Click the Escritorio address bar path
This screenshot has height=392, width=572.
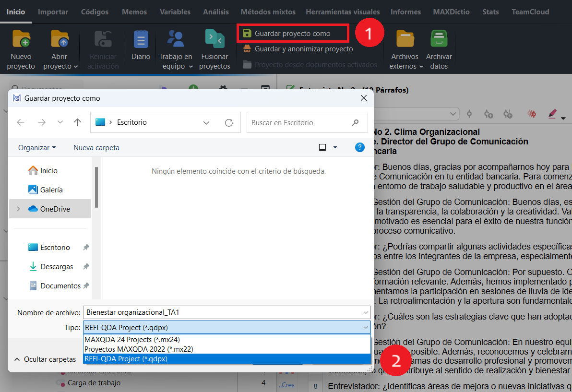click(131, 122)
